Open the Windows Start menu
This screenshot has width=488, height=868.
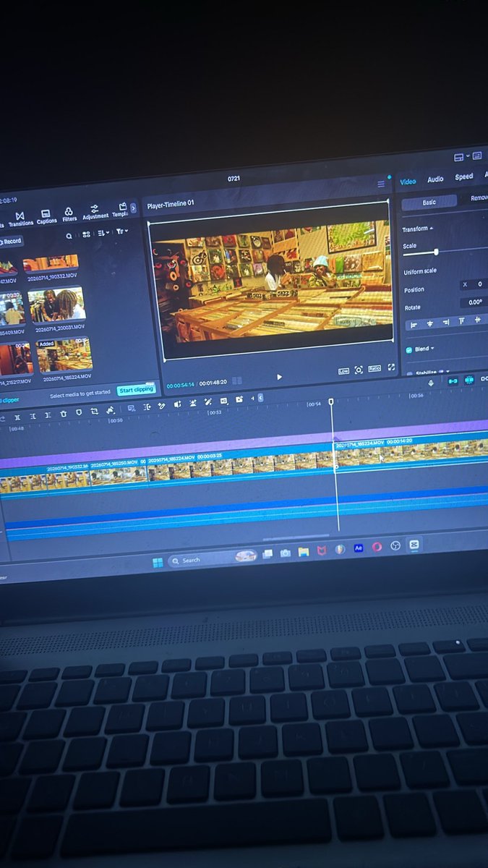click(x=158, y=561)
